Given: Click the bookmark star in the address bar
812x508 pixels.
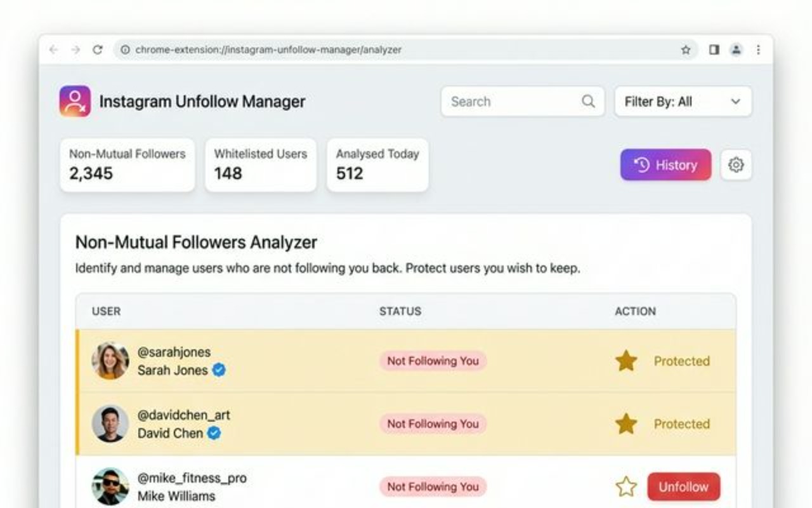Looking at the screenshot, I should (x=686, y=49).
